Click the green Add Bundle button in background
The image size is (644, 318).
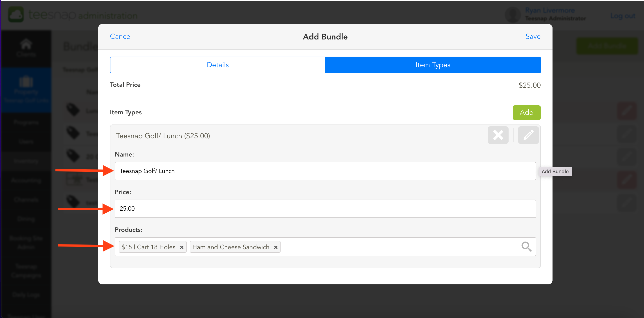pyautogui.click(x=607, y=46)
